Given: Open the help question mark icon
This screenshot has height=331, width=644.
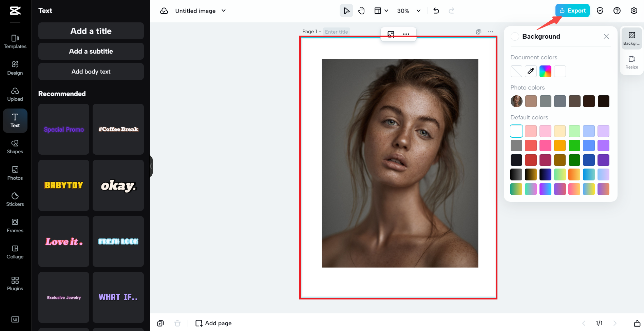Looking at the screenshot, I should 617,11.
